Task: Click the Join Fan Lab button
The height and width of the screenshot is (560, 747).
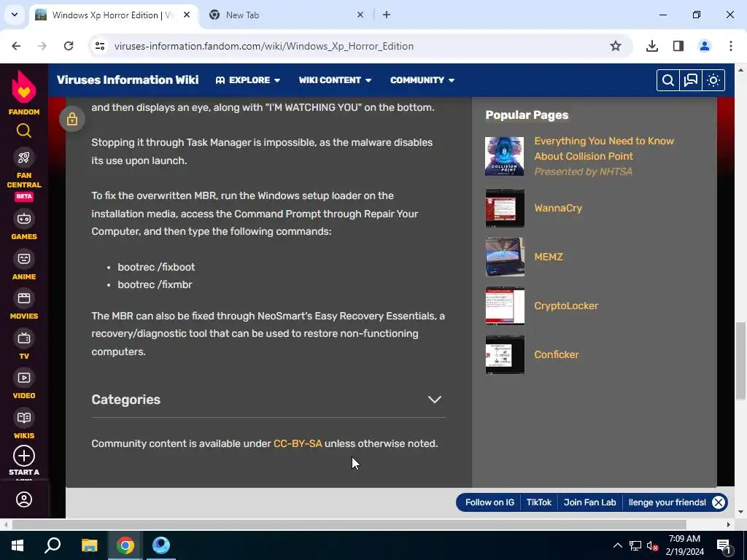Action: tap(589, 502)
